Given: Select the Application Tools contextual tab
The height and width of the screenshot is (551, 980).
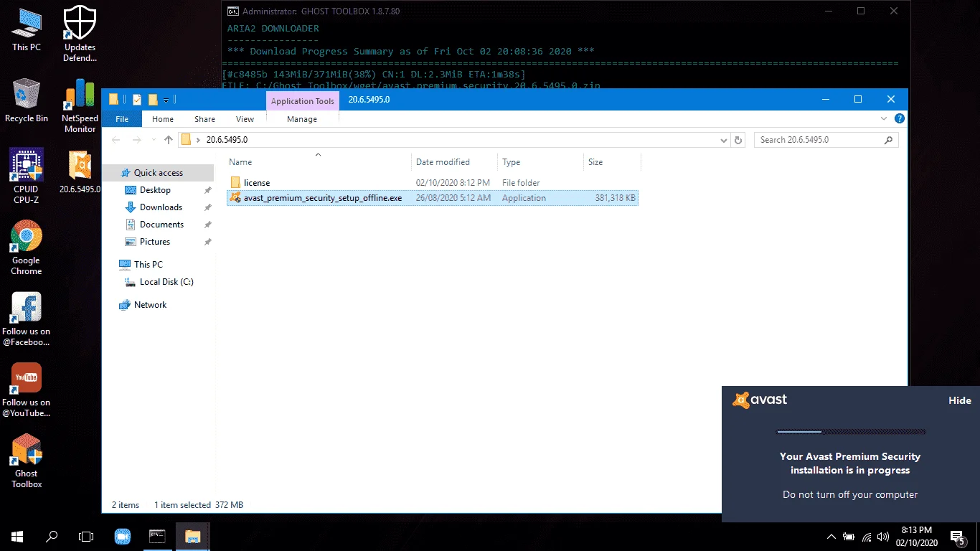Looking at the screenshot, I should click(302, 101).
